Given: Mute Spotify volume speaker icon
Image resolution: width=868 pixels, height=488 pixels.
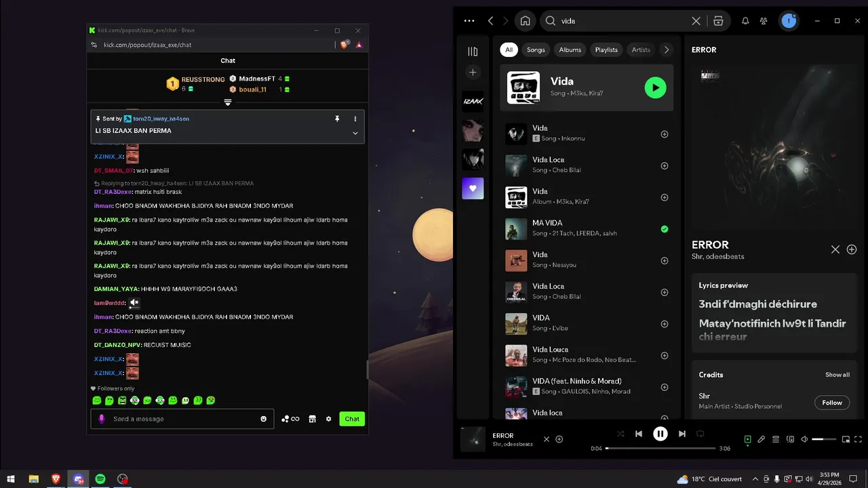Looking at the screenshot, I should tap(804, 439).
